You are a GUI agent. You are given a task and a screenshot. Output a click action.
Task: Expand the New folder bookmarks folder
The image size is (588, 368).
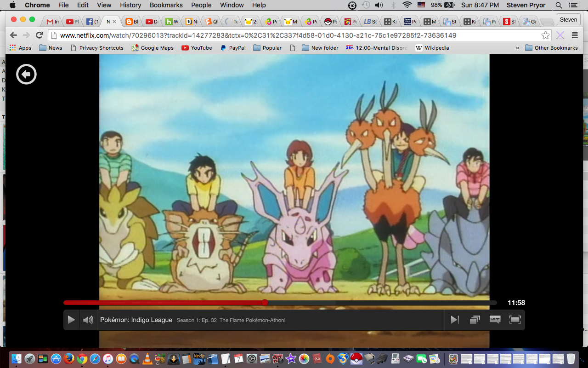(x=320, y=48)
